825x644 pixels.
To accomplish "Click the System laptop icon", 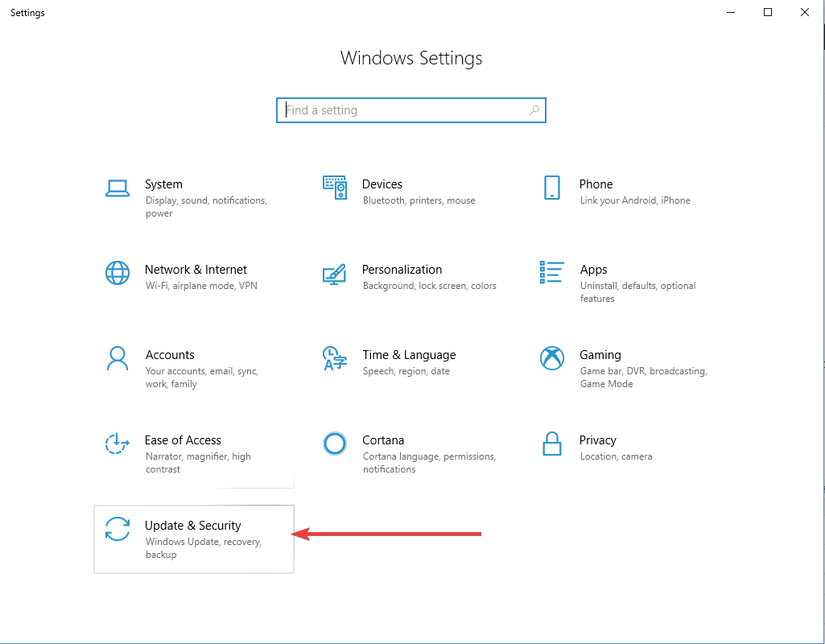I will coord(118,188).
